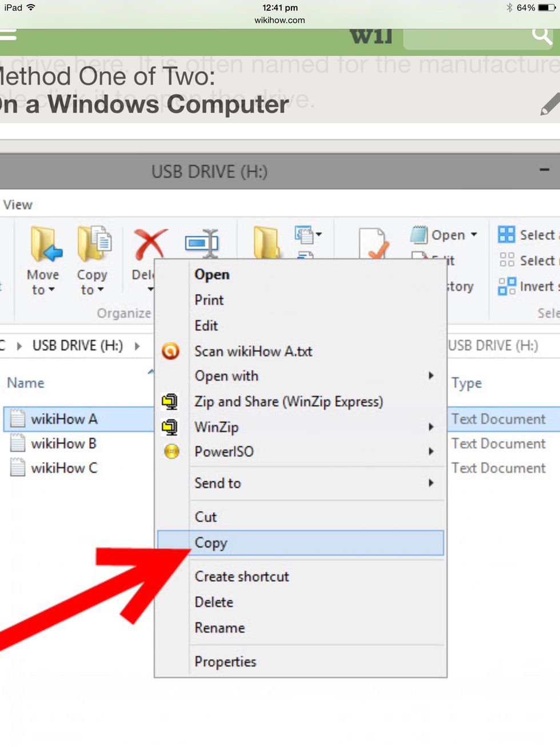Image resolution: width=560 pixels, height=747 pixels.
Task: Choose Copy from context menu
Action: [x=211, y=543]
